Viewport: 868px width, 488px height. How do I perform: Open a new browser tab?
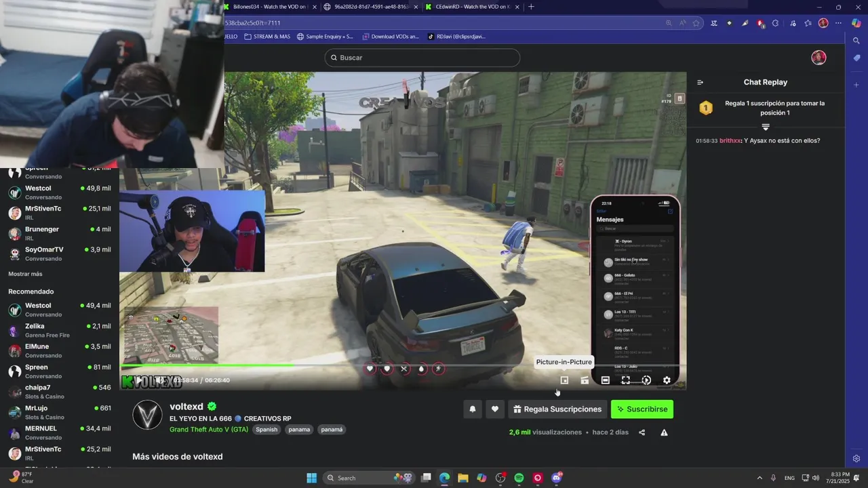pyautogui.click(x=531, y=7)
